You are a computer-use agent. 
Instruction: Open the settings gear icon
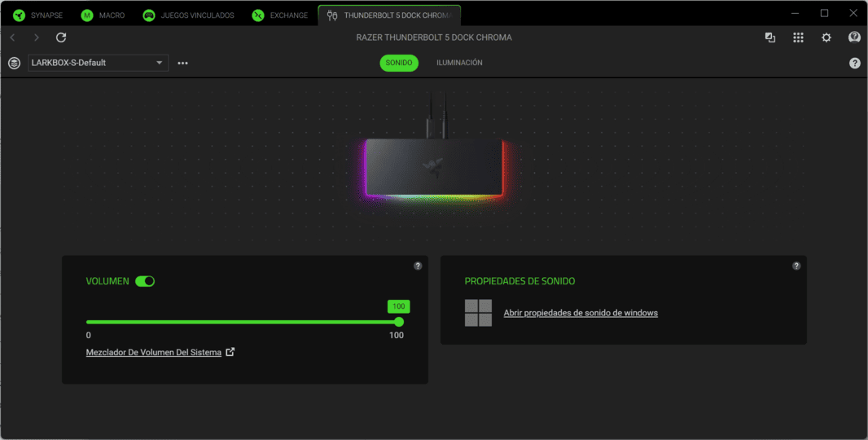(x=826, y=37)
